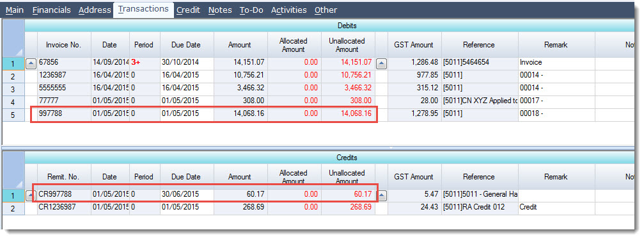Select Debits row header number 4
The height and width of the screenshot is (239, 644).
13,102
